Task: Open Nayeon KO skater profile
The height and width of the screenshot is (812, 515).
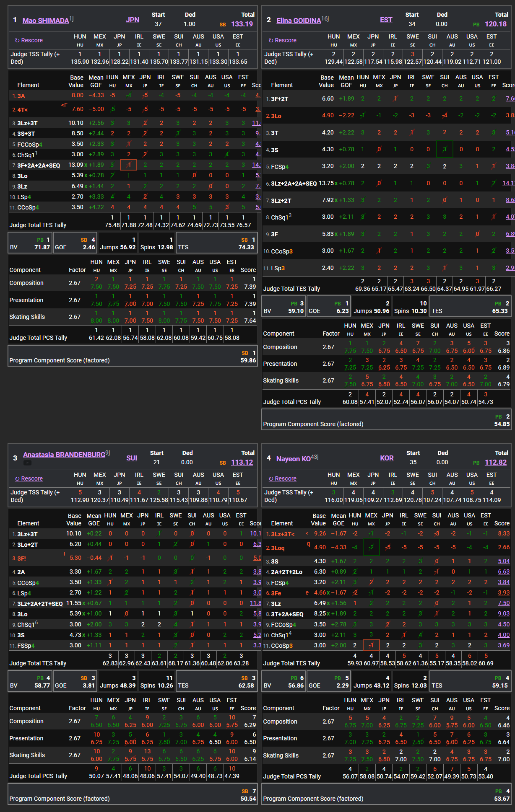Action: click(x=294, y=459)
